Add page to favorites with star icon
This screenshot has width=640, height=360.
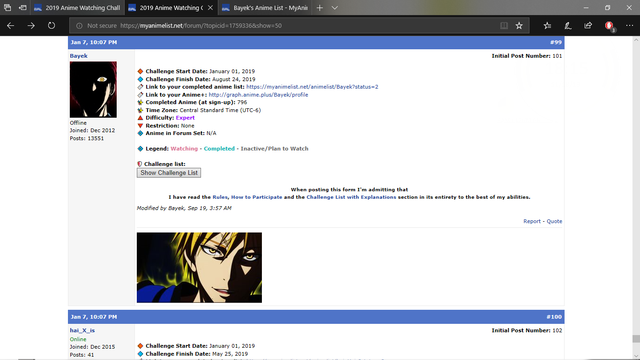519,26
